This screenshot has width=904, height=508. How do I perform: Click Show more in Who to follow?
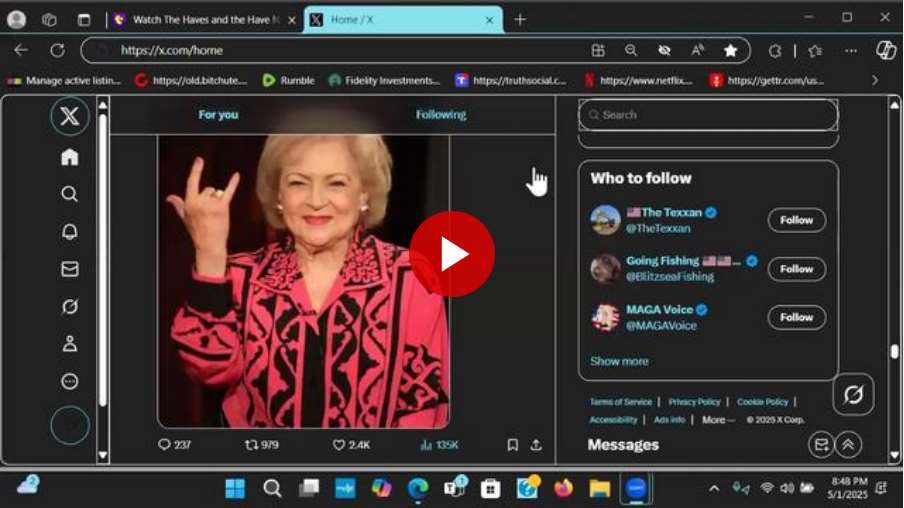(619, 361)
